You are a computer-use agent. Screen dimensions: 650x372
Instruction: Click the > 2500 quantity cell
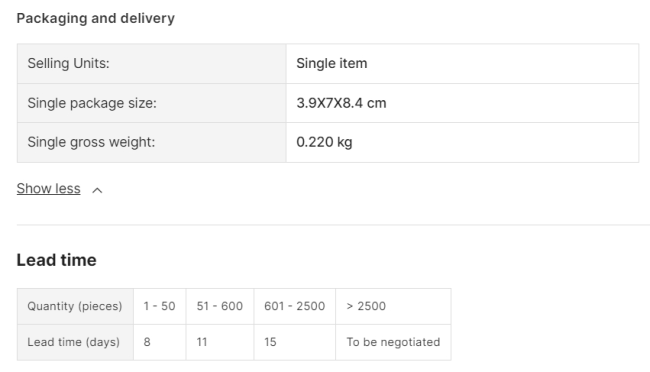tap(393, 306)
